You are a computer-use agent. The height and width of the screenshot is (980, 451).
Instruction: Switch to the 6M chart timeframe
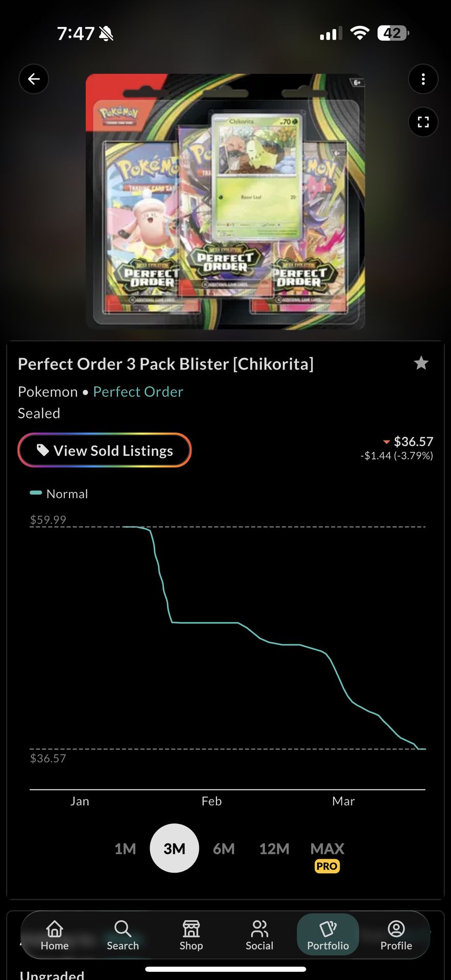224,848
